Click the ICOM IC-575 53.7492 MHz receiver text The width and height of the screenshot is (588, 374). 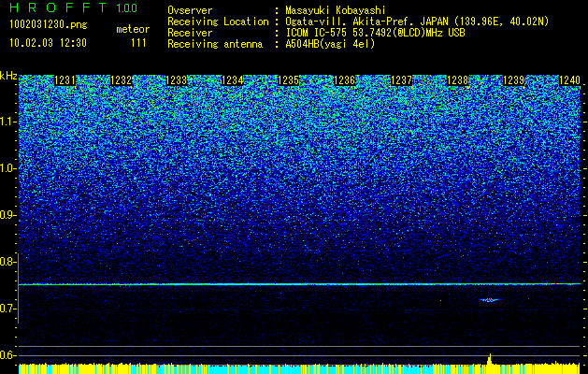coord(375,33)
